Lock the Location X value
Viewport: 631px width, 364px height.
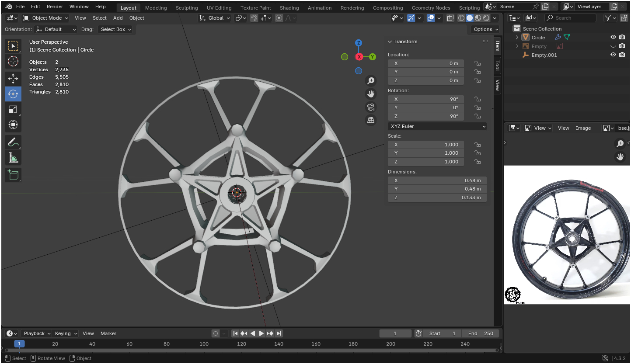(x=478, y=63)
